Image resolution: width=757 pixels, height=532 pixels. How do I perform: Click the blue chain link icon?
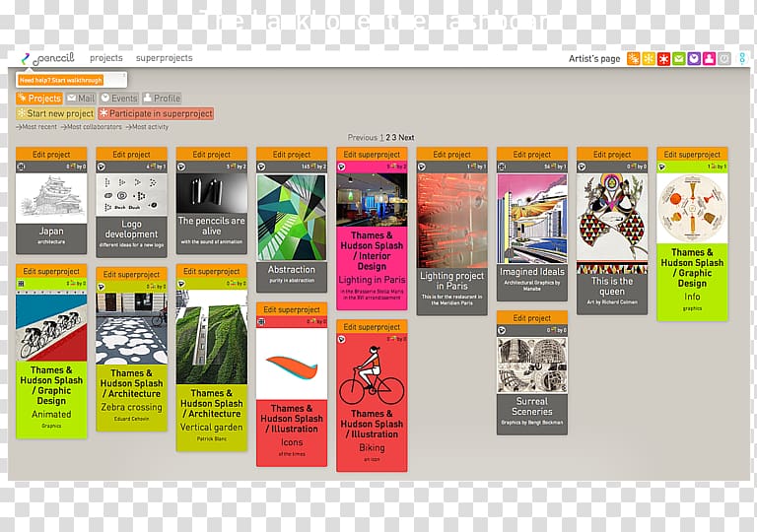point(742,59)
